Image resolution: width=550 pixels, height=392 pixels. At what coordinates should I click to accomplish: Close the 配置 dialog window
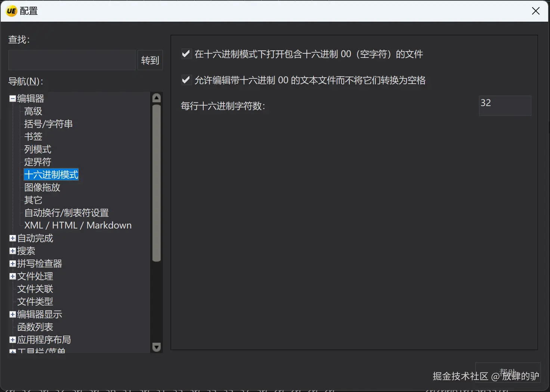pos(535,11)
